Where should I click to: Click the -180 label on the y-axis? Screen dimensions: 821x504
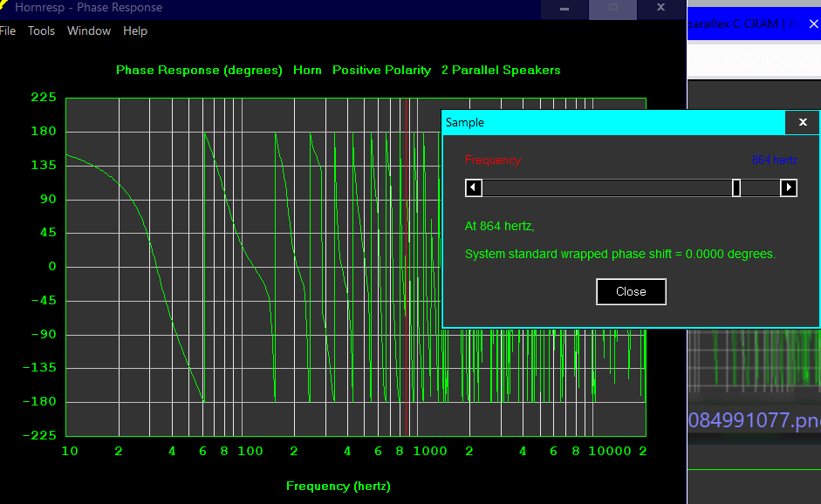[39, 401]
